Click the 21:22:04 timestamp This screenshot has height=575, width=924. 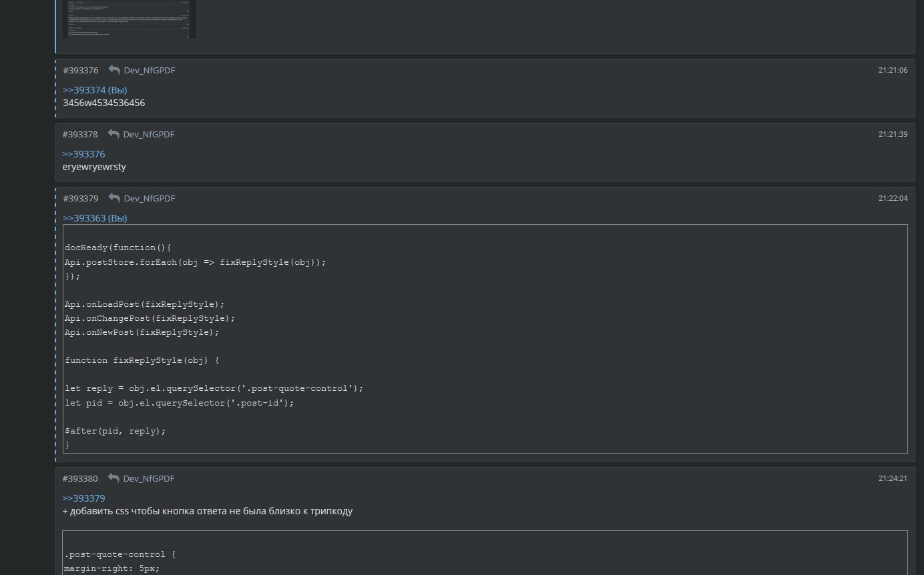click(x=893, y=198)
